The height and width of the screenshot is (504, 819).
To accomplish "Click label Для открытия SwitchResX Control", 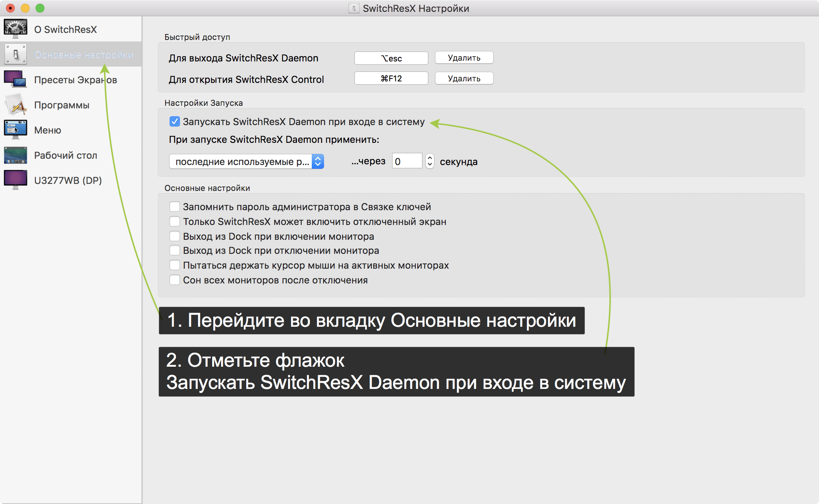I will pos(246,80).
